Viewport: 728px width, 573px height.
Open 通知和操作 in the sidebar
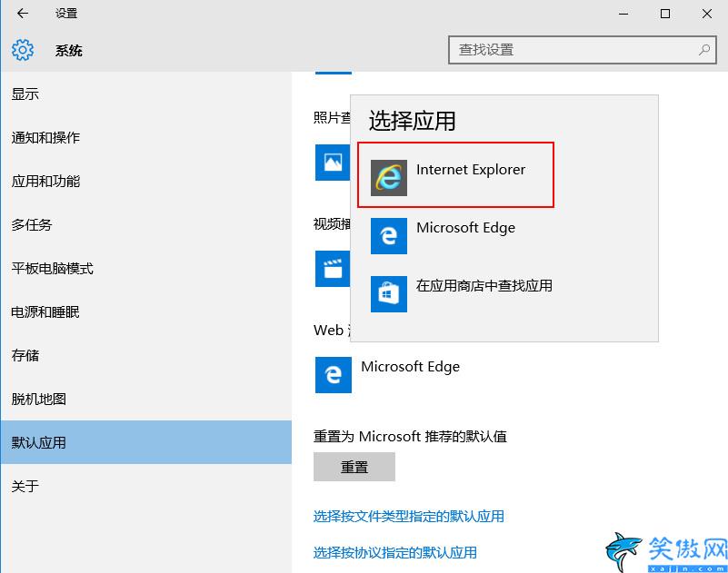[145, 138]
